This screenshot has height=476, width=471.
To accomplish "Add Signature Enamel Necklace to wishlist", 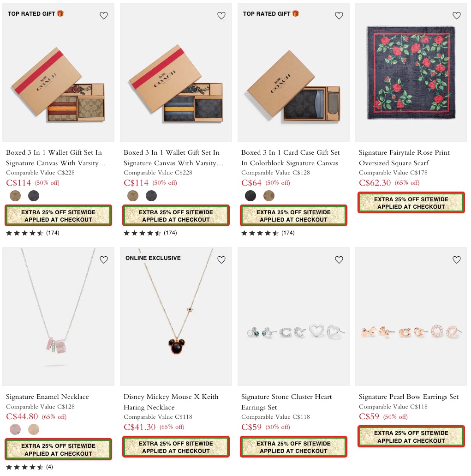I will pyautogui.click(x=104, y=259).
